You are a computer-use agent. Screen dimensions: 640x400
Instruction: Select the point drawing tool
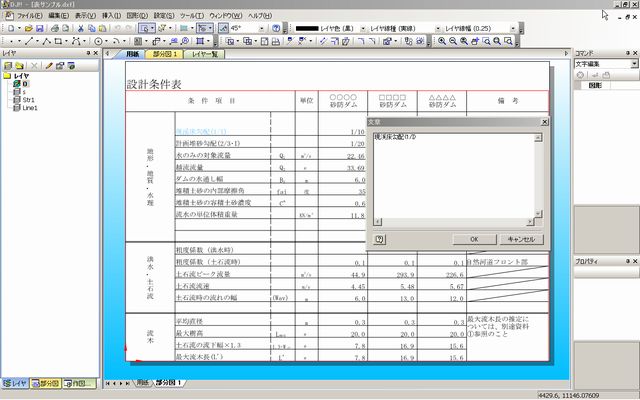(11, 41)
